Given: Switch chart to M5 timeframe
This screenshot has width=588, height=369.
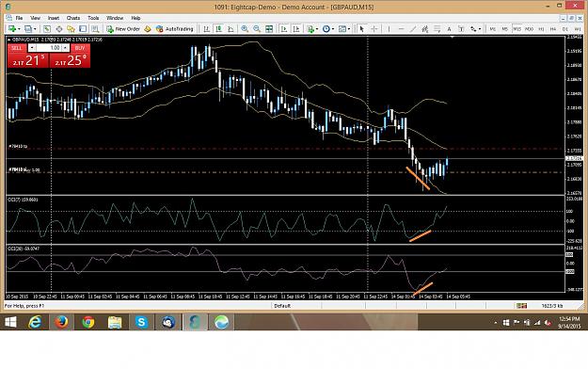Looking at the screenshot, I should click(505, 29).
